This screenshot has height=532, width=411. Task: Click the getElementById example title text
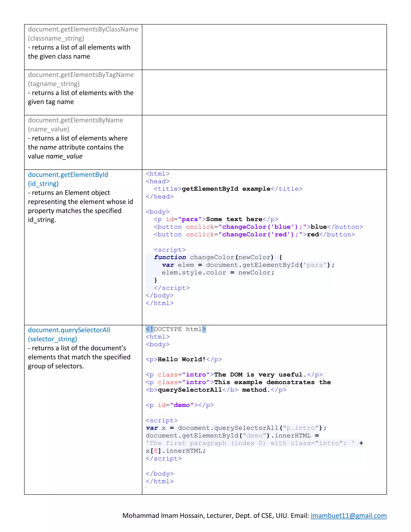226,189
